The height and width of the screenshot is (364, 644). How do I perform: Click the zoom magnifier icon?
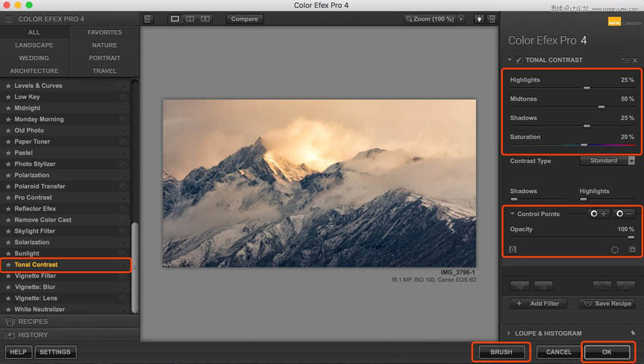point(409,19)
